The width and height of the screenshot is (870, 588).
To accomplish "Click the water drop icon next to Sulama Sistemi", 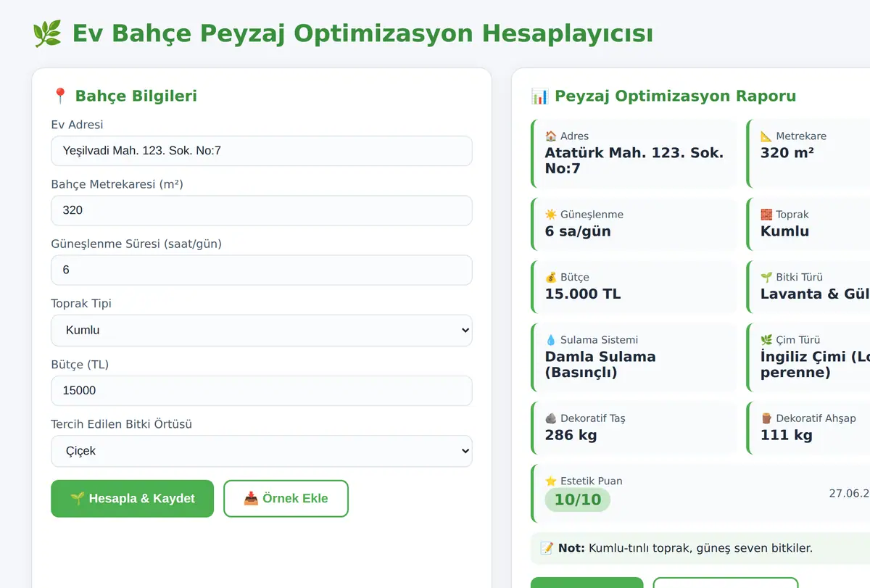I will pos(551,339).
